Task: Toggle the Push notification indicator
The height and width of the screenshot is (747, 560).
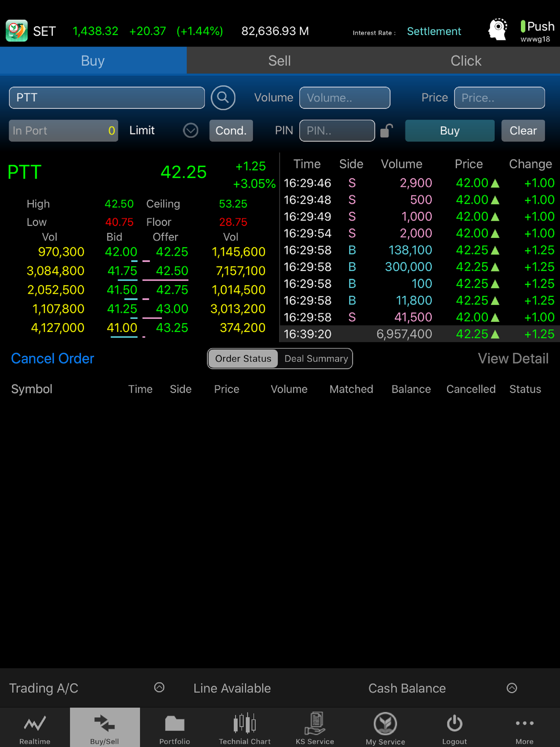Action: pyautogui.click(x=523, y=26)
